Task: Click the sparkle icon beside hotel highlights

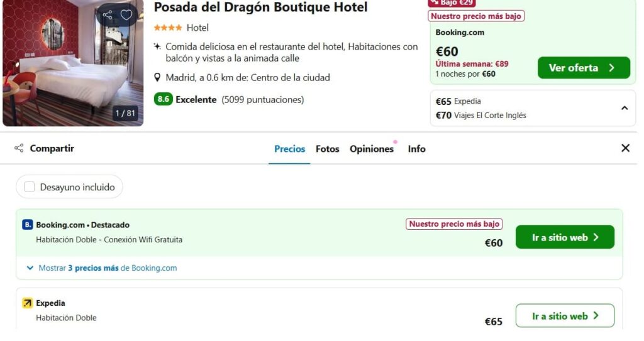Action: 157,46
